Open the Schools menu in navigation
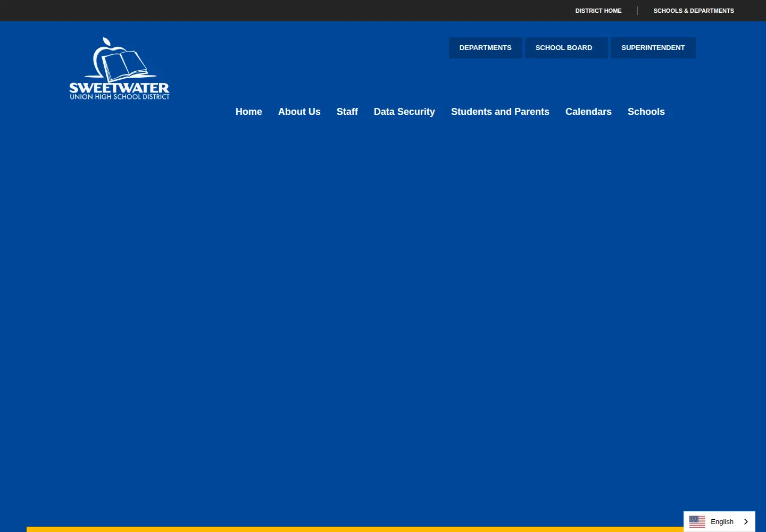 (646, 112)
